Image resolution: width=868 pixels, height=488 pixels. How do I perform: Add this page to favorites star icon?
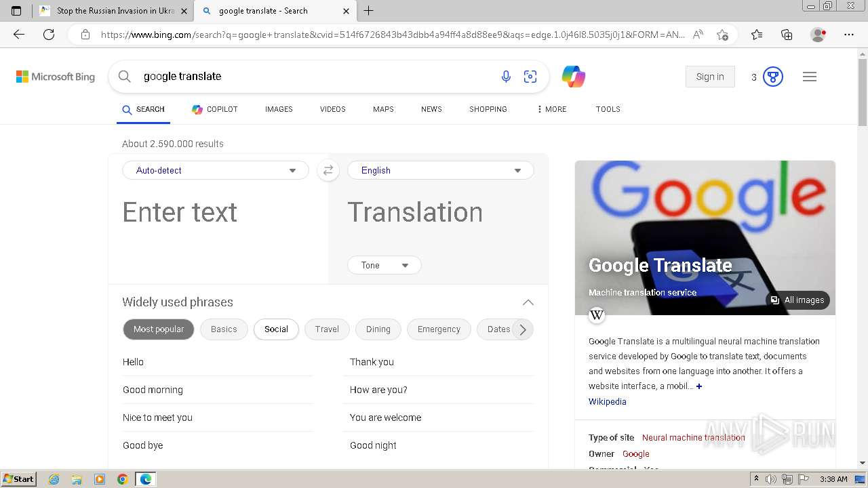[722, 35]
